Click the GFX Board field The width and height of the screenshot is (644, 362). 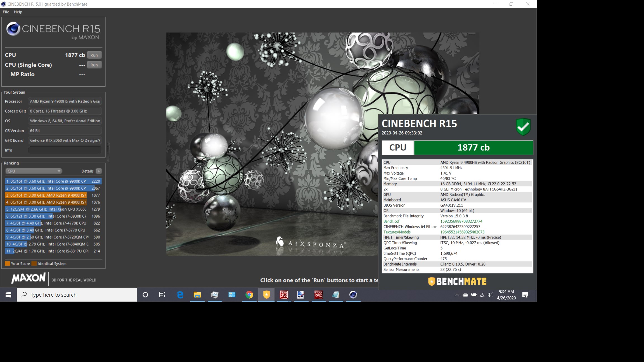click(x=65, y=140)
